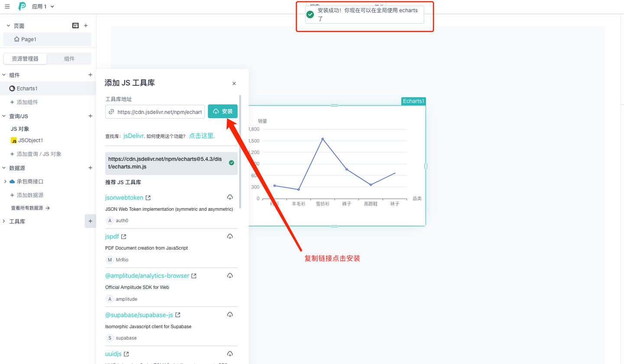This screenshot has height=364, width=624.
Task: Open 查看所有数据源 link
Action: coord(30,208)
